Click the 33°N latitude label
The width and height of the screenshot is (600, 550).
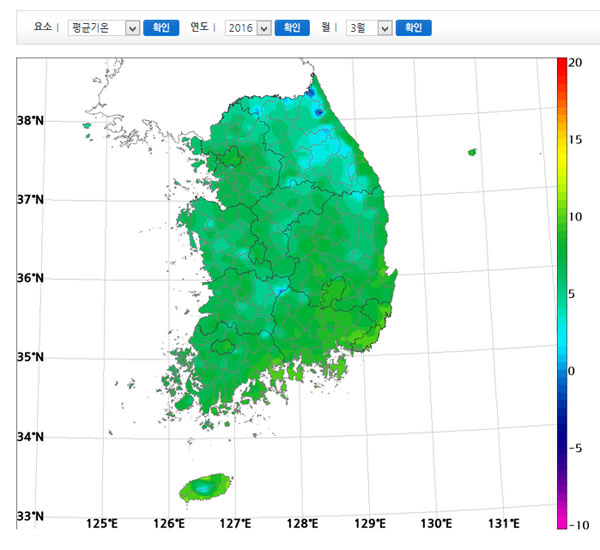click(30, 516)
